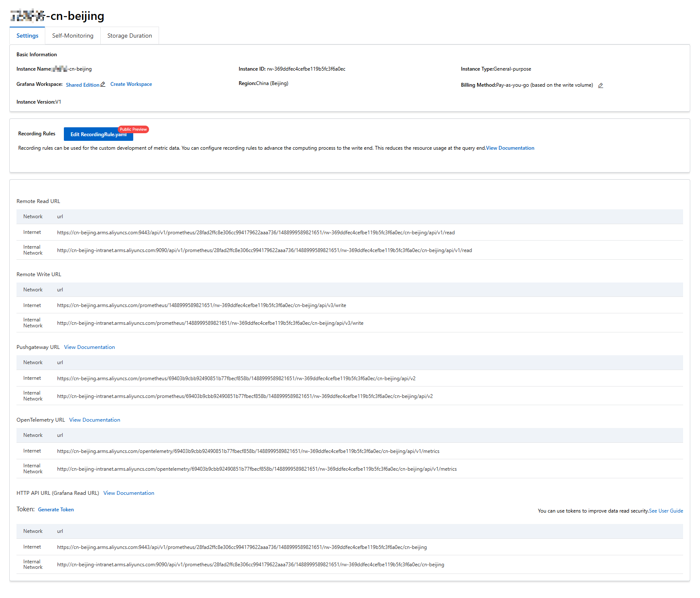Click the Instance Type General-purpose text
The width and height of the screenshot is (700, 598).
(512, 69)
